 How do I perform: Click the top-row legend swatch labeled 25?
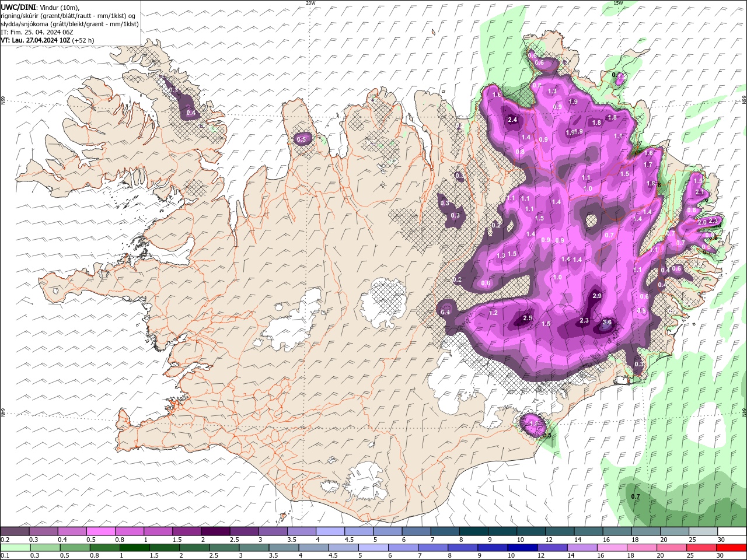click(704, 531)
